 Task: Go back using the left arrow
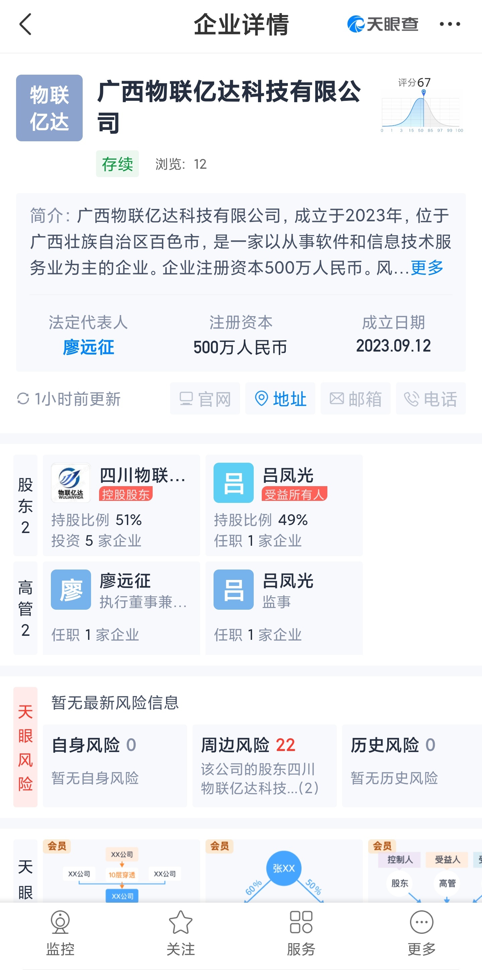point(25,24)
